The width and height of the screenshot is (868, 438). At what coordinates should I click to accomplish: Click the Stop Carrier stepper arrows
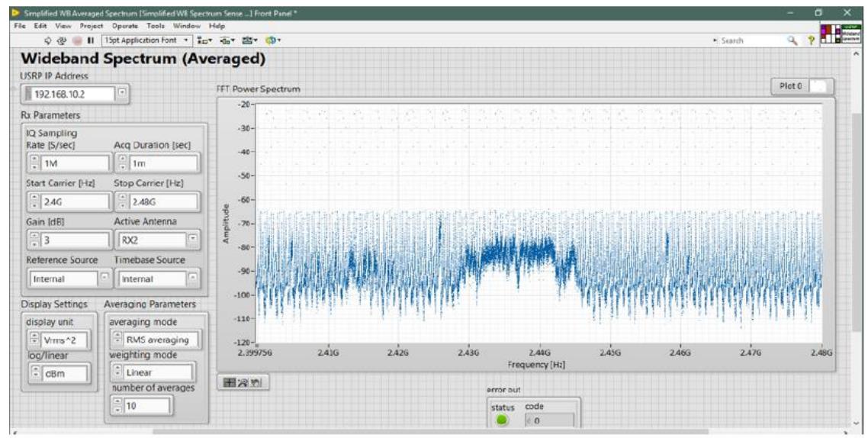click(122, 201)
